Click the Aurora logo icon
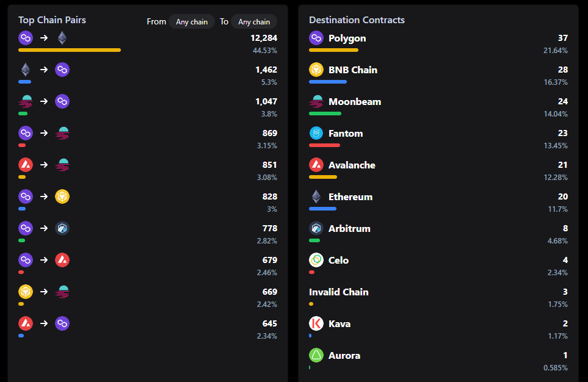 [x=316, y=356]
